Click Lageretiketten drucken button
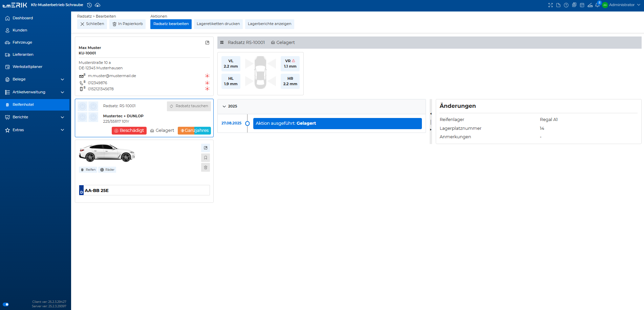The image size is (644, 310). tap(218, 24)
